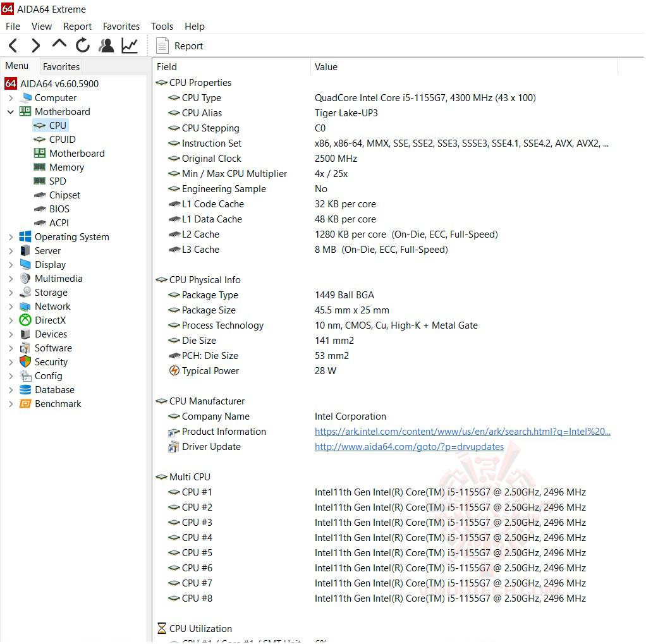Image resolution: width=646 pixels, height=644 pixels.
Task: Collapse the Motherboard tree node
Action: tap(11, 112)
